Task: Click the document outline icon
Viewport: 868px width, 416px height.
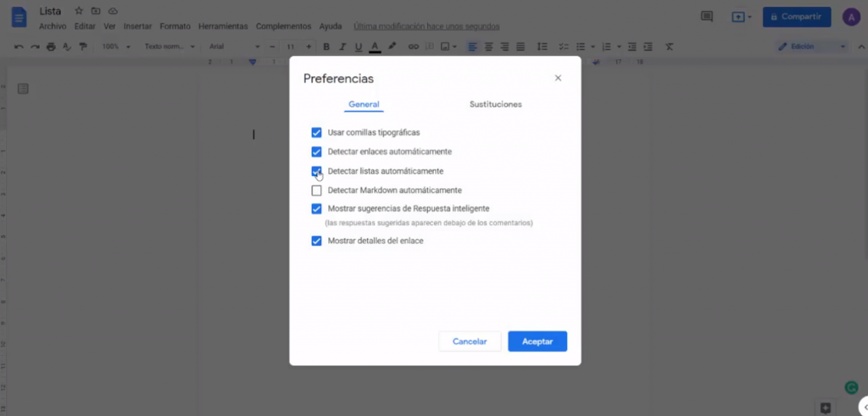Action: [x=23, y=88]
